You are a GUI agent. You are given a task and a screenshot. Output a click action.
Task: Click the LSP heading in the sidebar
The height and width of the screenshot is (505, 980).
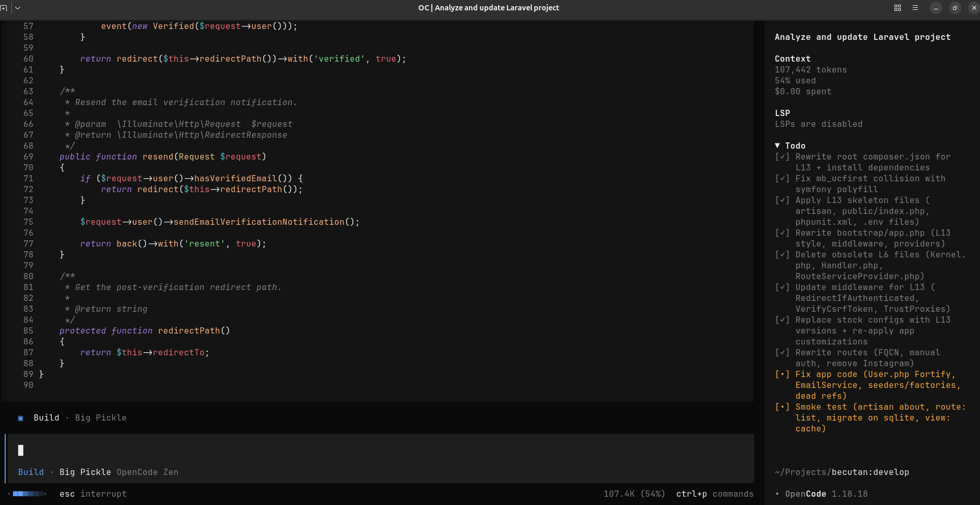tap(782, 113)
